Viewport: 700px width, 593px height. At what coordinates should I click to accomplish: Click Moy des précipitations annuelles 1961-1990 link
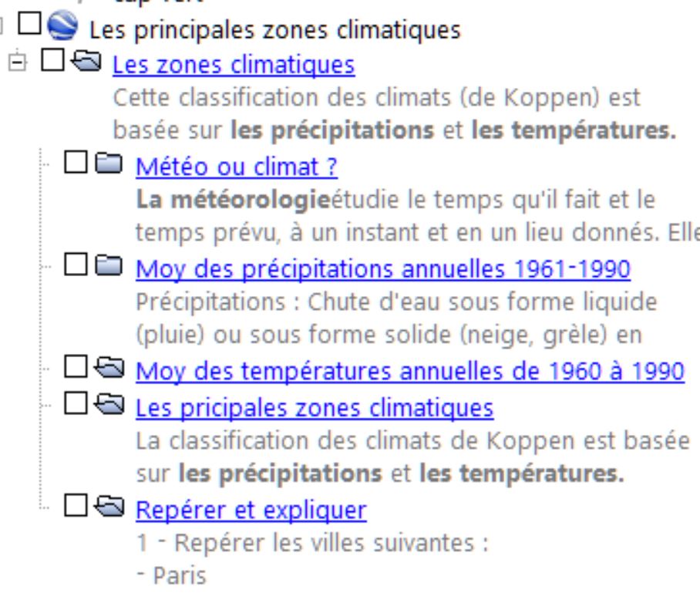(x=383, y=270)
